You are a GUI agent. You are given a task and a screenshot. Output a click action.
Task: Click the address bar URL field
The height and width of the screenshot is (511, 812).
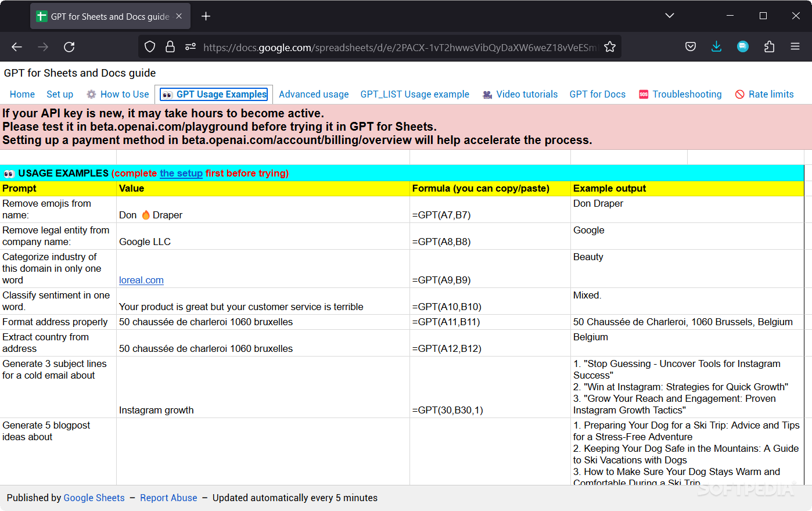click(x=400, y=47)
